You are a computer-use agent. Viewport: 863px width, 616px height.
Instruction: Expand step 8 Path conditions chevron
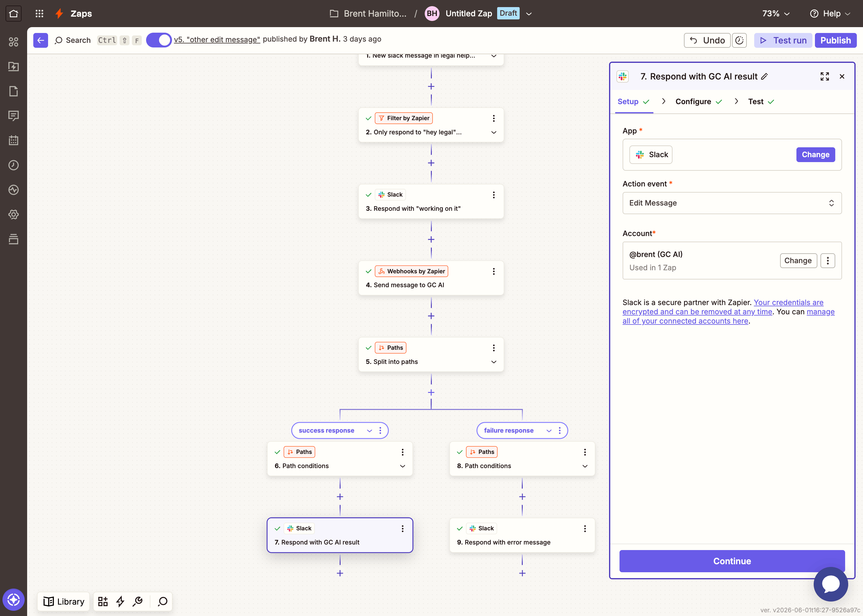point(585,466)
